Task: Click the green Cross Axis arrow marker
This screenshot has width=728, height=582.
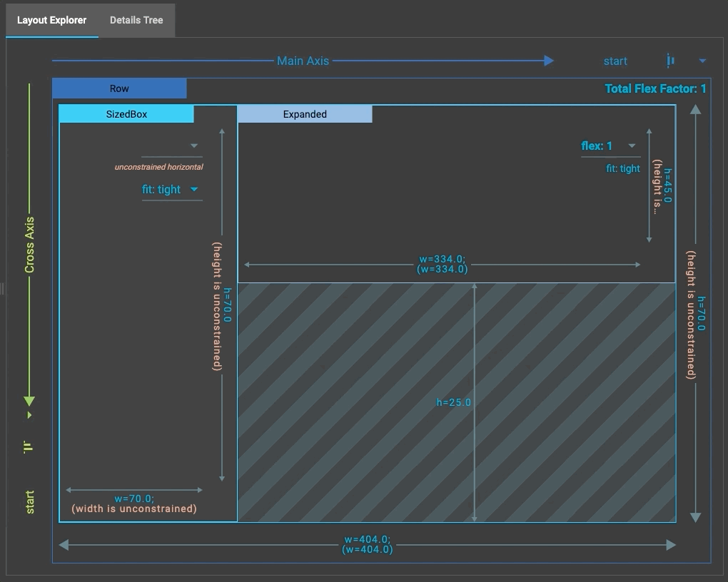Action: coord(29,399)
